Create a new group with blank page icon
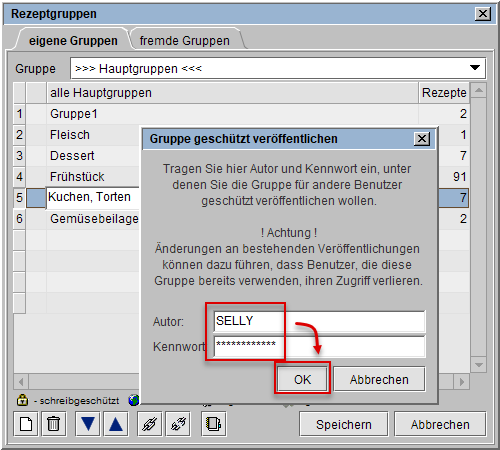 (26, 424)
